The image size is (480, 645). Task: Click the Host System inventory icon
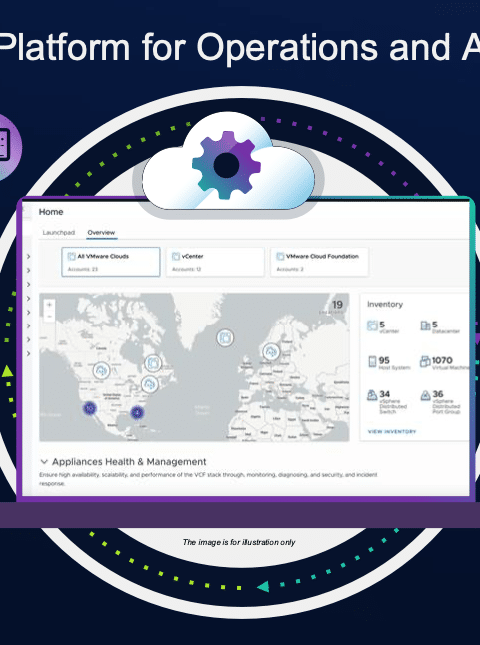pyautogui.click(x=372, y=361)
